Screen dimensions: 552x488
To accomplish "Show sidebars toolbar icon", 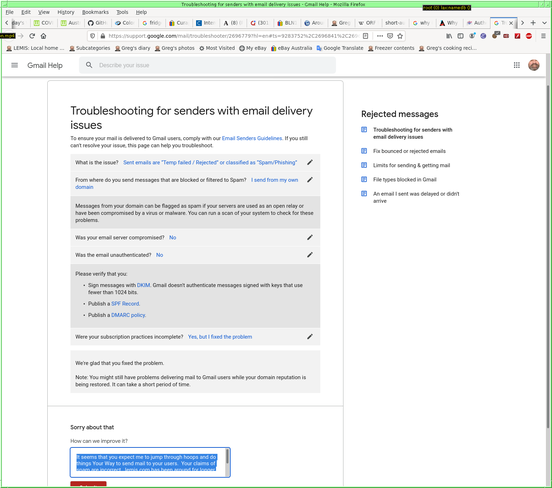I will pyautogui.click(x=460, y=36).
